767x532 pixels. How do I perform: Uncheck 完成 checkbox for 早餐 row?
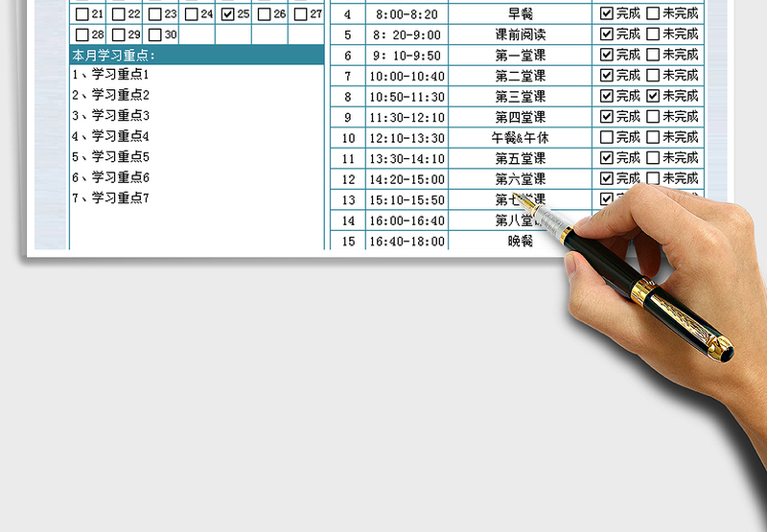coord(607,13)
